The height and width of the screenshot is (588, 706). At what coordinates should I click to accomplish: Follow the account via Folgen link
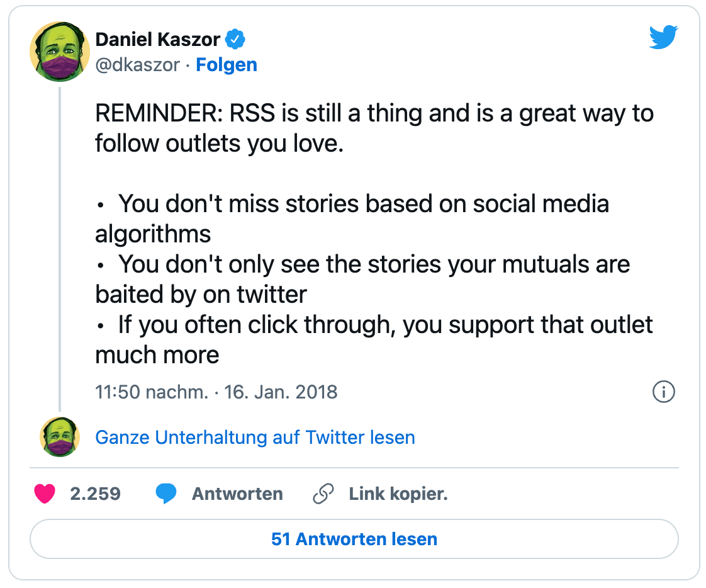click(227, 64)
